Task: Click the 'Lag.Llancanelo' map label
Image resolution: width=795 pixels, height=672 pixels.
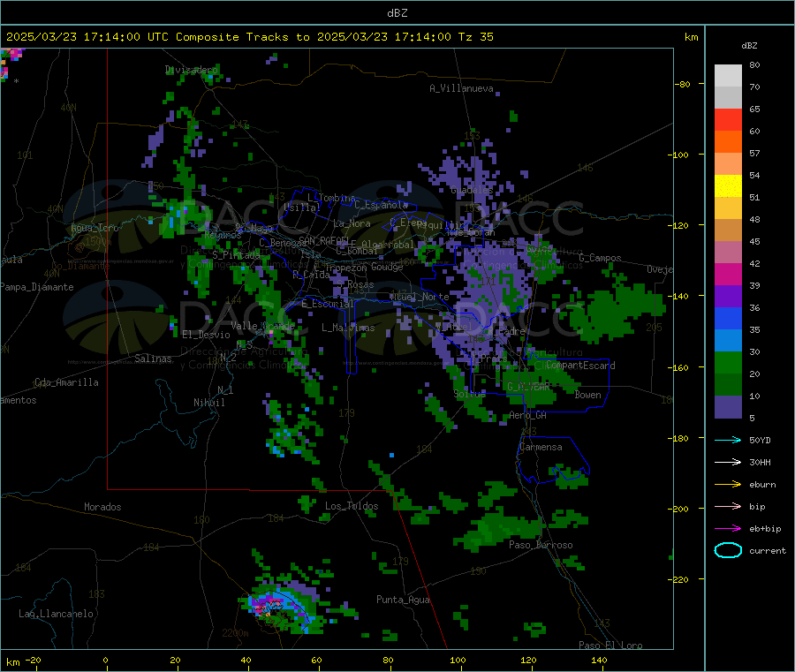Action: [56, 614]
